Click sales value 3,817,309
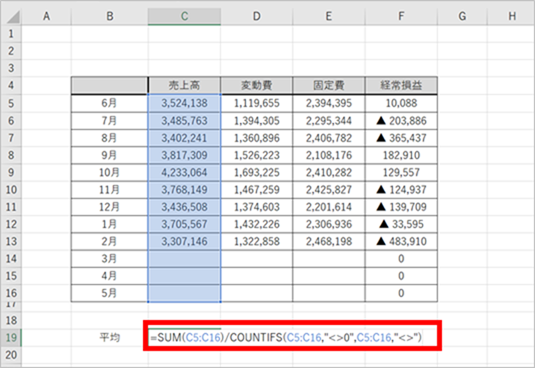The width and height of the screenshot is (535, 368). tap(184, 155)
